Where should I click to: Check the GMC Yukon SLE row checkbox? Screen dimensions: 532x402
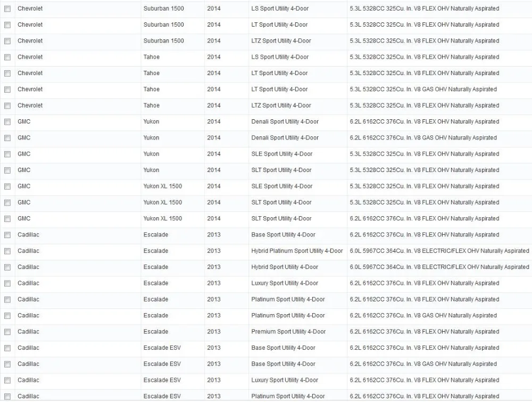click(7, 154)
